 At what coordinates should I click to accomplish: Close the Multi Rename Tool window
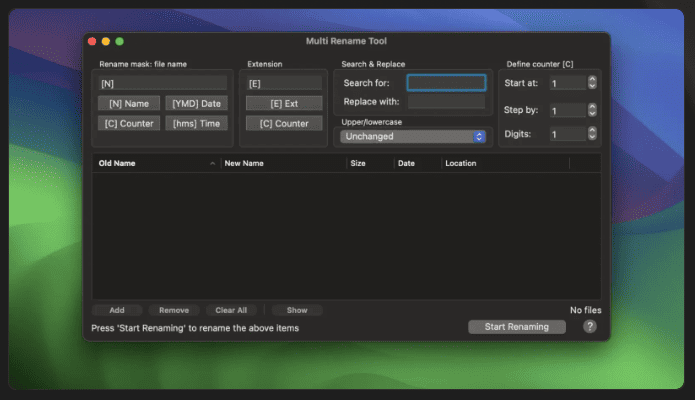click(x=92, y=41)
